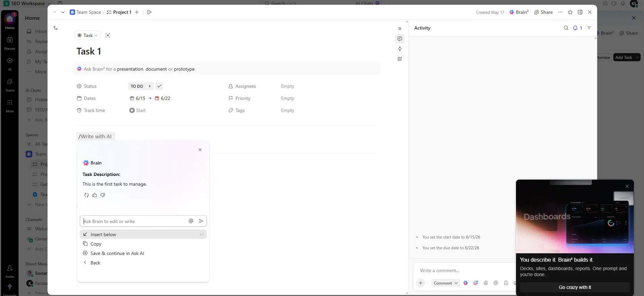This screenshot has height=296, width=644.
Task: Switch task layout view icon
Action: [580, 12]
